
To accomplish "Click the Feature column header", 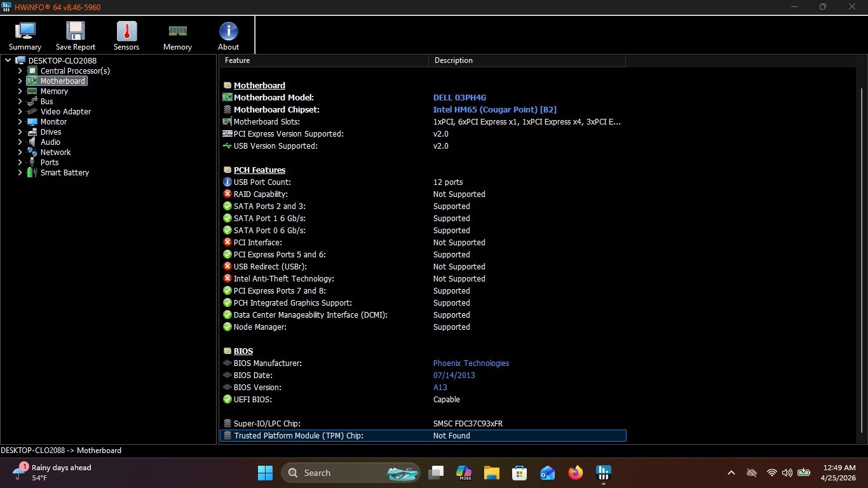I will pos(324,60).
